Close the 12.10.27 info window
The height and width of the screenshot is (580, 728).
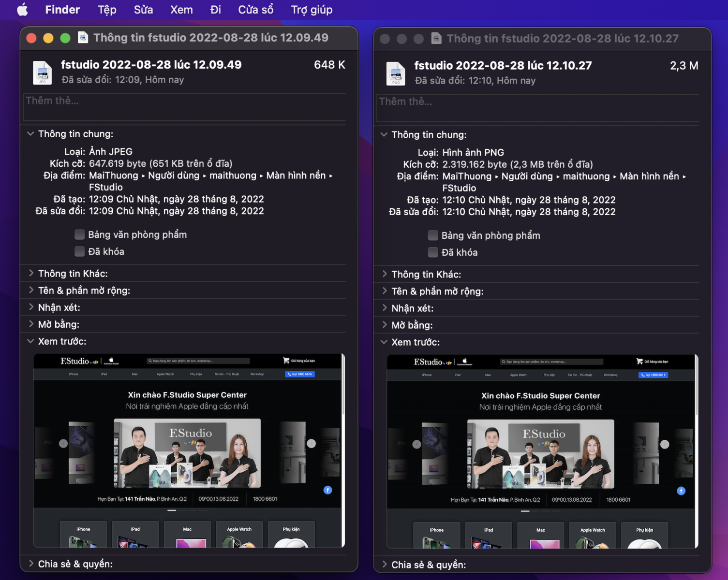click(x=385, y=39)
